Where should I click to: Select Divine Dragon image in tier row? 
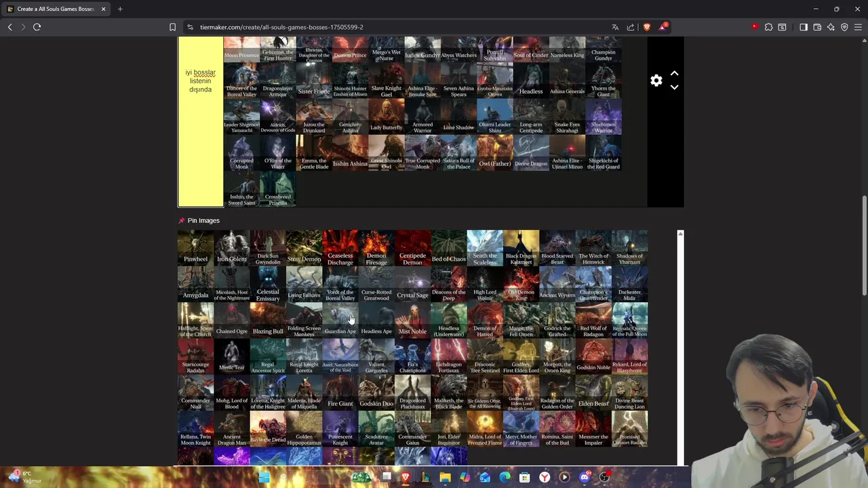click(531, 152)
